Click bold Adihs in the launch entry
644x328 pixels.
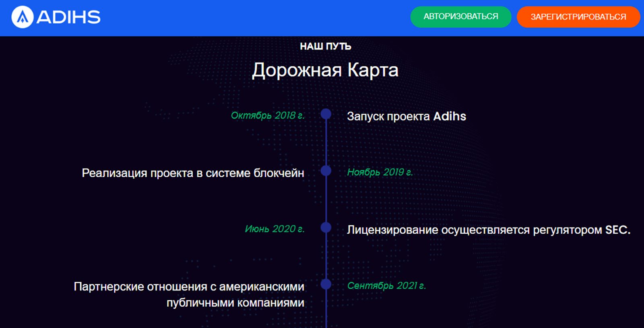point(450,116)
